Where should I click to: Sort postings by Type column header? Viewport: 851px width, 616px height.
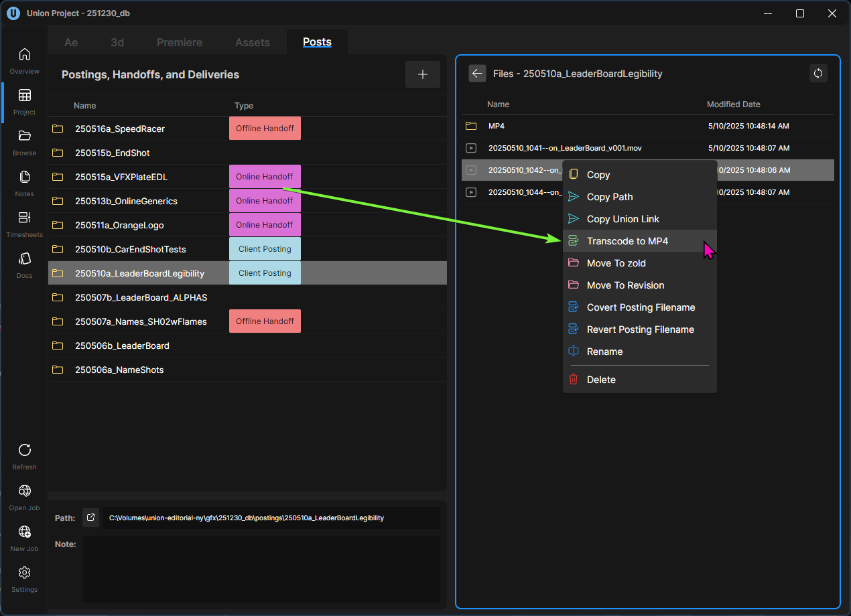coord(244,106)
